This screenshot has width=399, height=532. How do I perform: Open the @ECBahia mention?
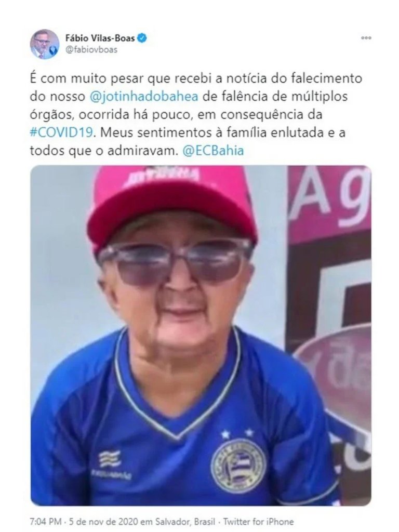213,150
